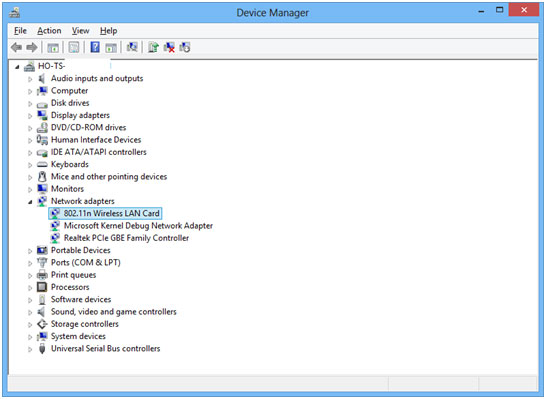Click the Properties toolbar icon
Viewport: 546px width, 399px height.
coord(73,47)
